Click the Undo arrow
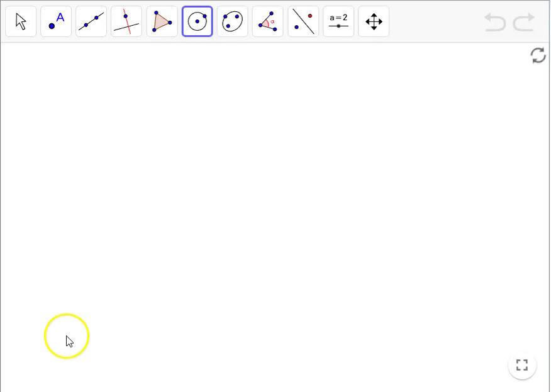The width and height of the screenshot is (551, 392). coord(495,22)
